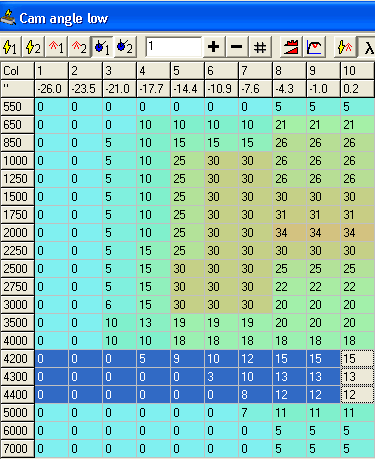
Task: Click the axis value -10.9
Action: [222, 89]
